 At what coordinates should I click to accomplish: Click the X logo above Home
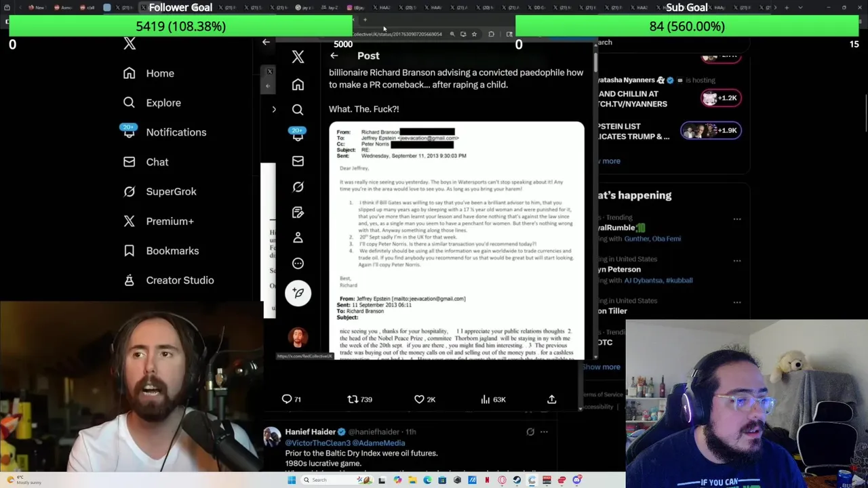pyautogui.click(x=130, y=44)
